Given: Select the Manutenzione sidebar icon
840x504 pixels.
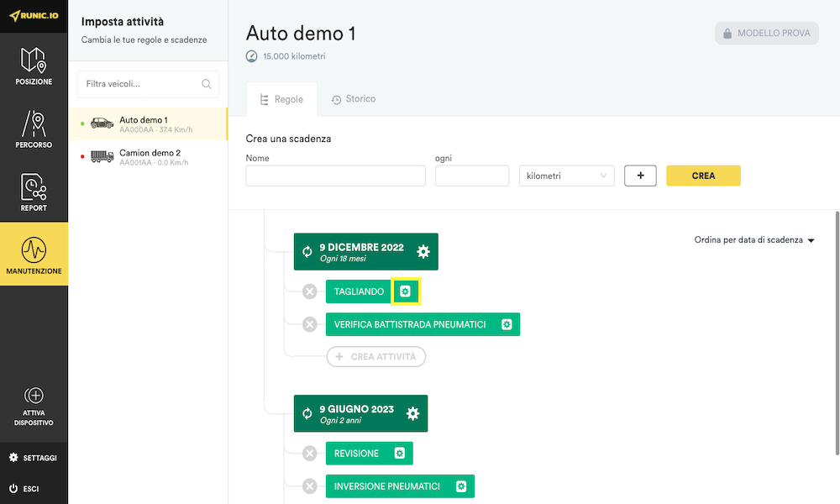Looking at the screenshot, I should (x=34, y=254).
